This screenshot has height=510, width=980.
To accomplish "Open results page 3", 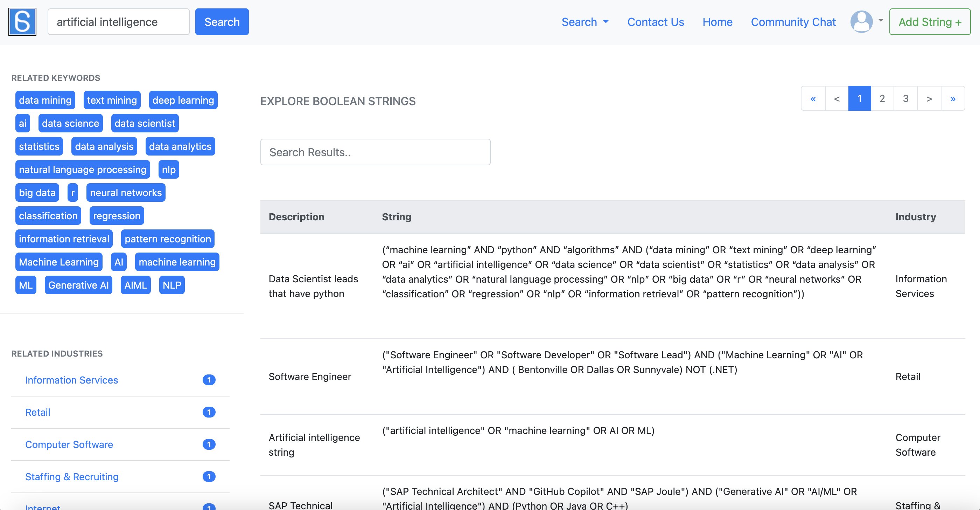I will (905, 98).
